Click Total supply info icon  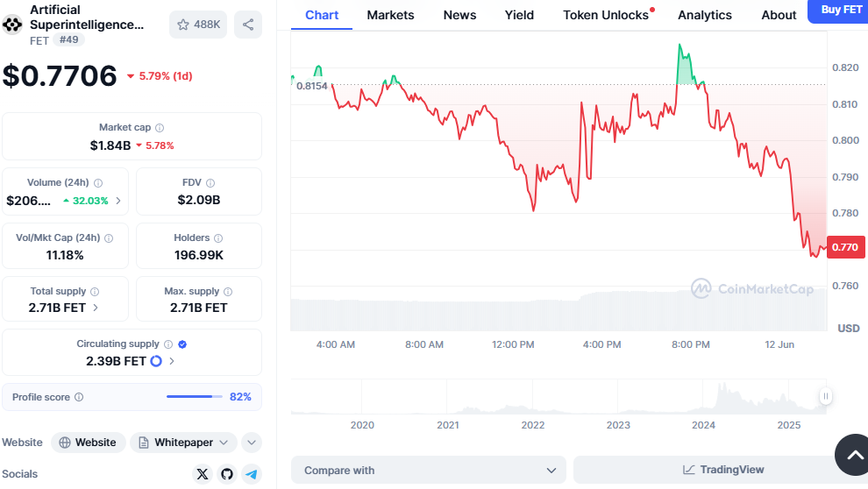click(x=95, y=292)
